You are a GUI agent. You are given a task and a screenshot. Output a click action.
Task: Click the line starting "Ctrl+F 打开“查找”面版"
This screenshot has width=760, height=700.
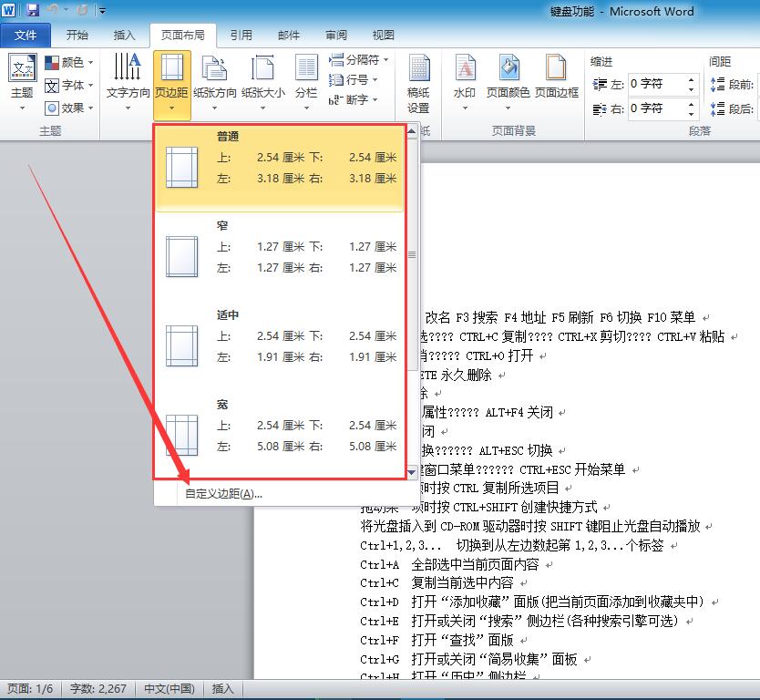(x=436, y=640)
